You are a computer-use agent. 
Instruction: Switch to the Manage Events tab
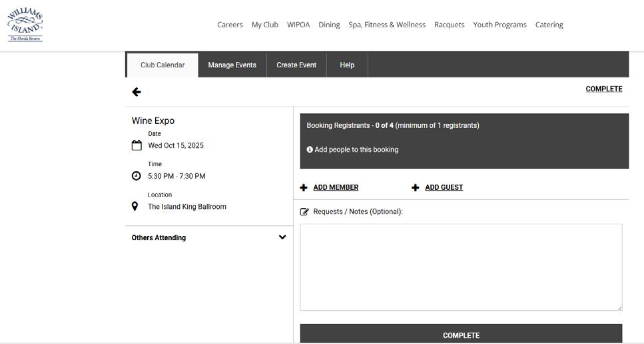[232, 65]
